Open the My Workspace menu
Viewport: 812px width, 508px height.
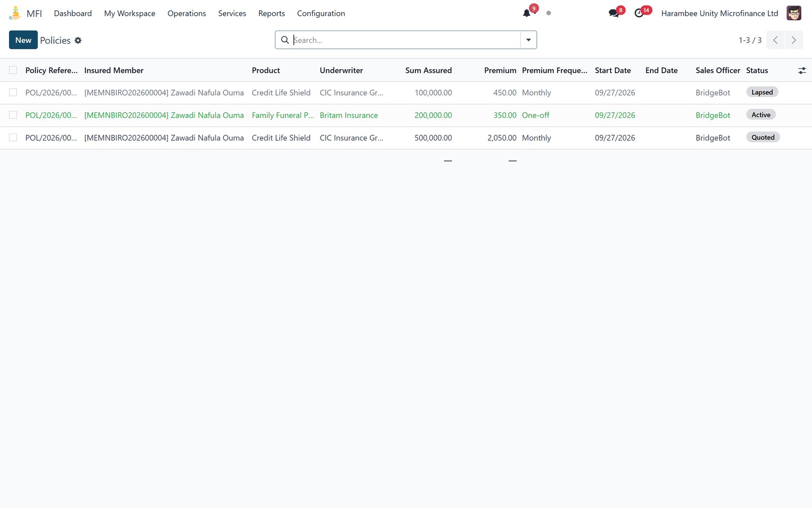click(130, 13)
